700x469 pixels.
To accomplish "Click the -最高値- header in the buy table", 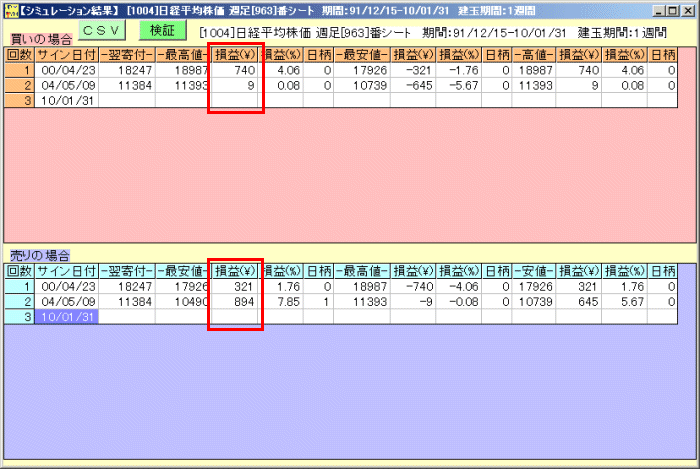I will point(183,55).
